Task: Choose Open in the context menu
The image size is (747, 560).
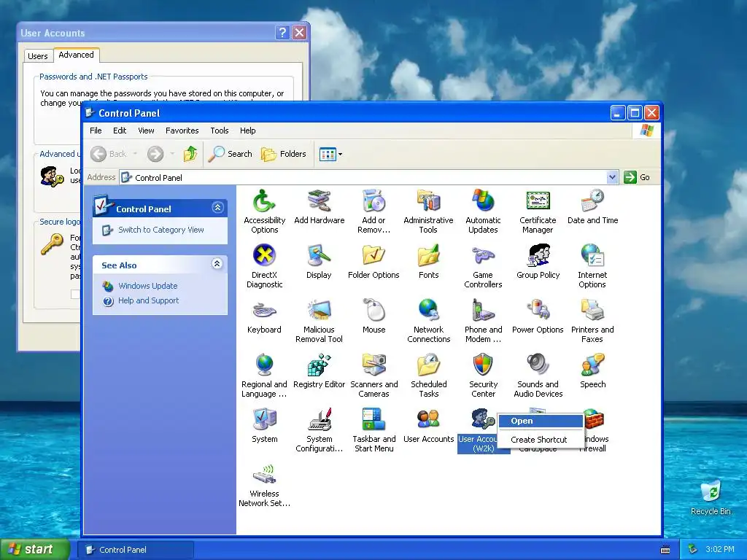Action: 541,421
